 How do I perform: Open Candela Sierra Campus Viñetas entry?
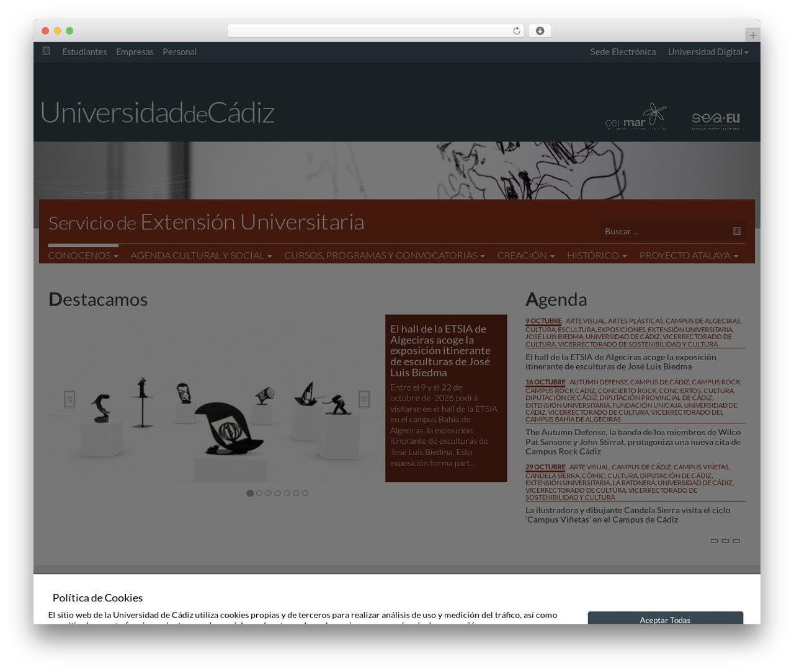(x=628, y=515)
